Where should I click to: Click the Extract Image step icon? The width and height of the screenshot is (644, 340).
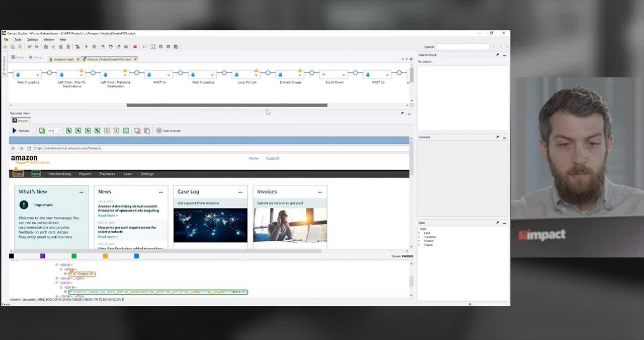(x=280, y=75)
